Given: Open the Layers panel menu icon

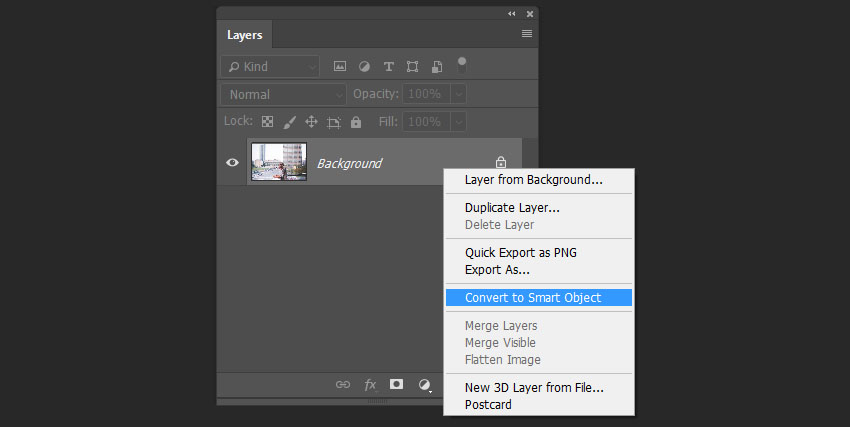Looking at the screenshot, I should click(526, 34).
